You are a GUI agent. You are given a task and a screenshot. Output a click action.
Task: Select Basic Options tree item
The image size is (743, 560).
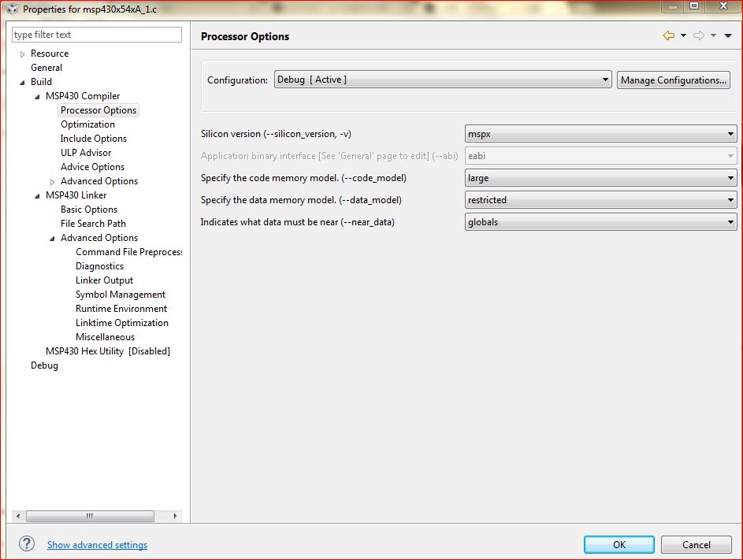click(x=89, y=210)
